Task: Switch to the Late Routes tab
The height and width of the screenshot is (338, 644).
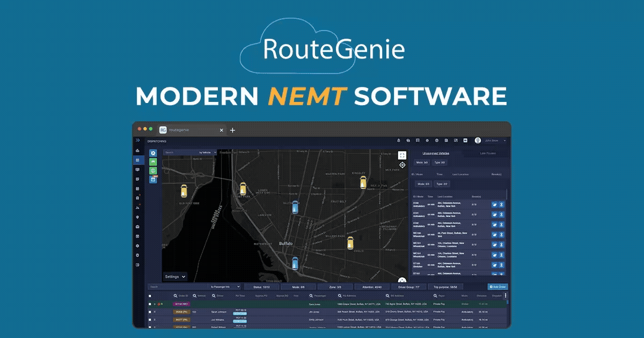Action: 488,153
